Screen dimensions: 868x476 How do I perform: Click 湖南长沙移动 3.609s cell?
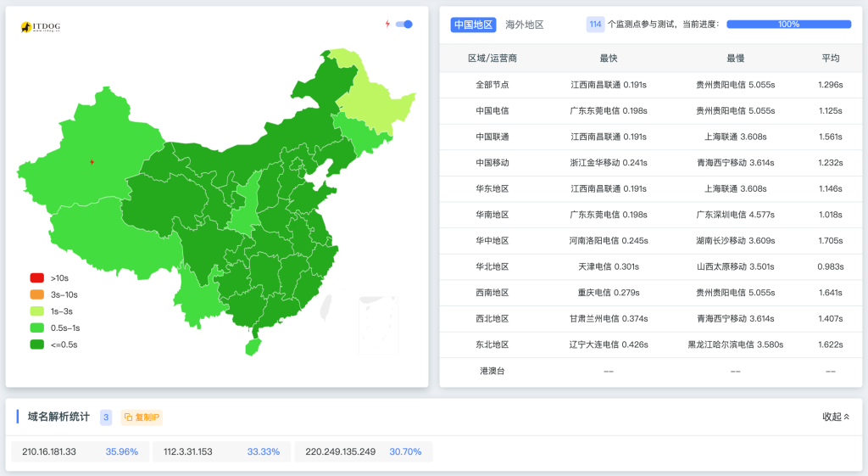(x=735, y=241)
